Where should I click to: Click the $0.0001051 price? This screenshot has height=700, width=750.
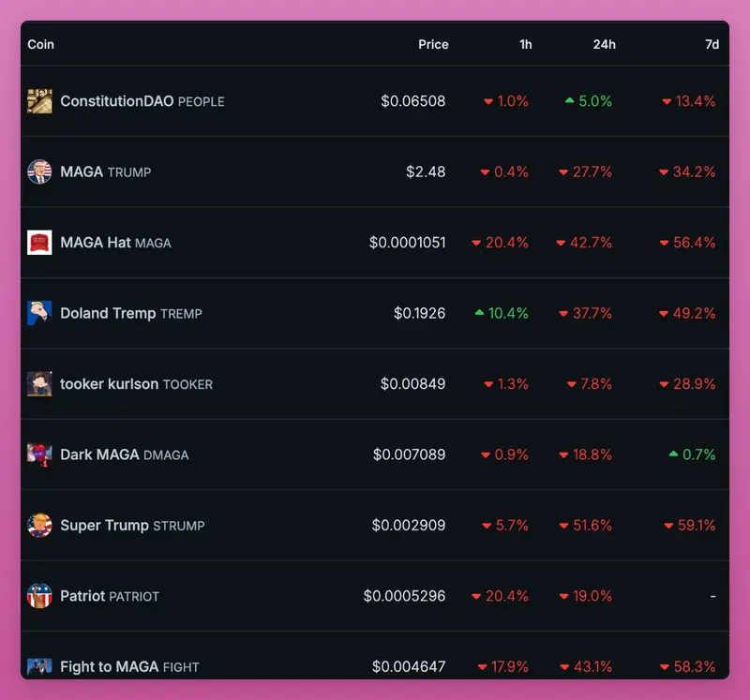click(x=407, y=243)
